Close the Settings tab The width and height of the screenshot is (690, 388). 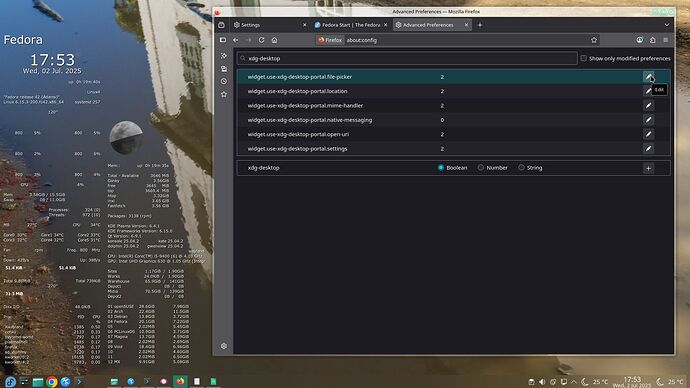click(x=305, y=25)
